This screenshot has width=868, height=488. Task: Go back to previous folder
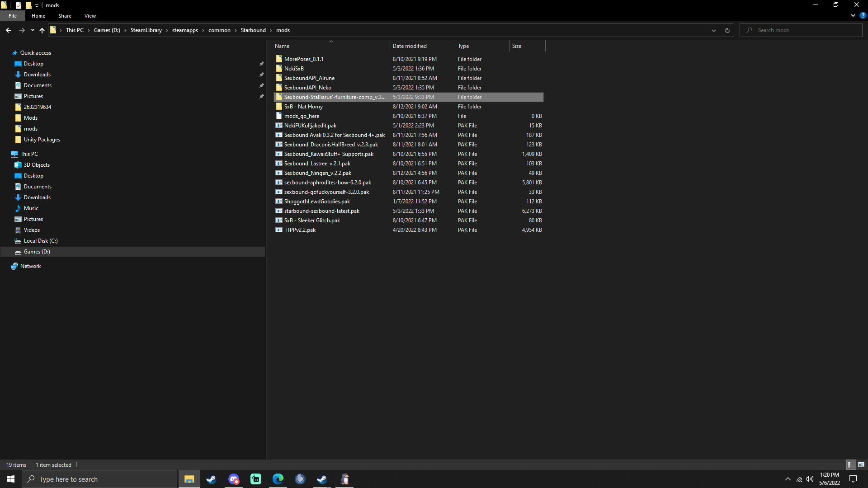[x=9, y=30]
